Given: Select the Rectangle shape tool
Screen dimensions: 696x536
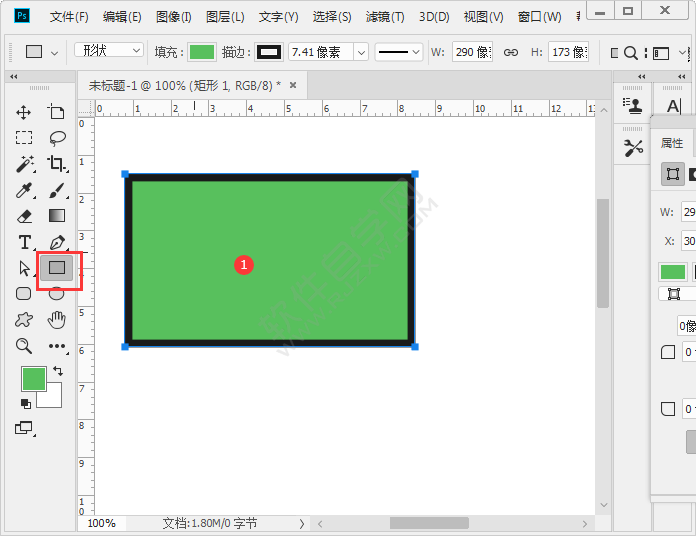Looking at the screenshot, I should coord(57,268).
